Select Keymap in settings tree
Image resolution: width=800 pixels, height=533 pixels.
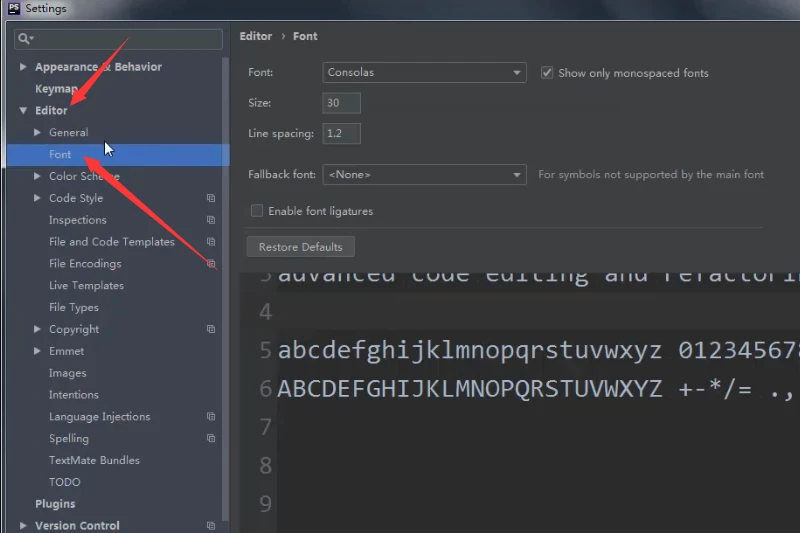point(56,89)
